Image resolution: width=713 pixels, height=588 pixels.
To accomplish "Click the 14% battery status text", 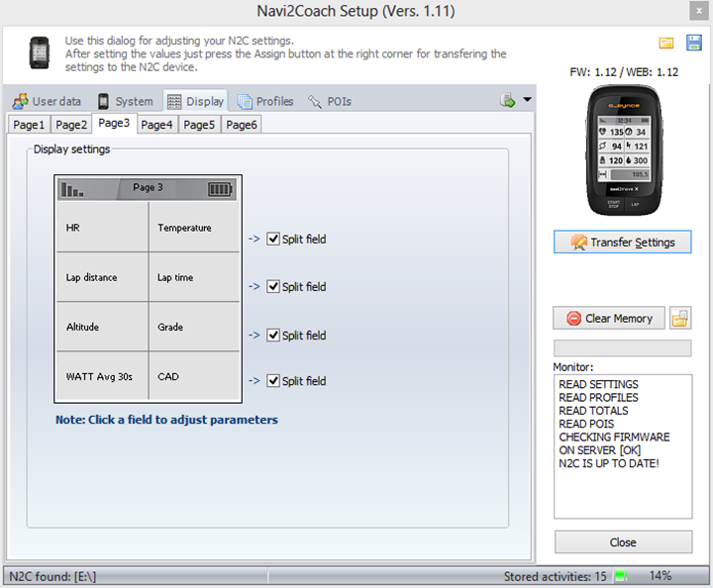I will coord(661,576).
